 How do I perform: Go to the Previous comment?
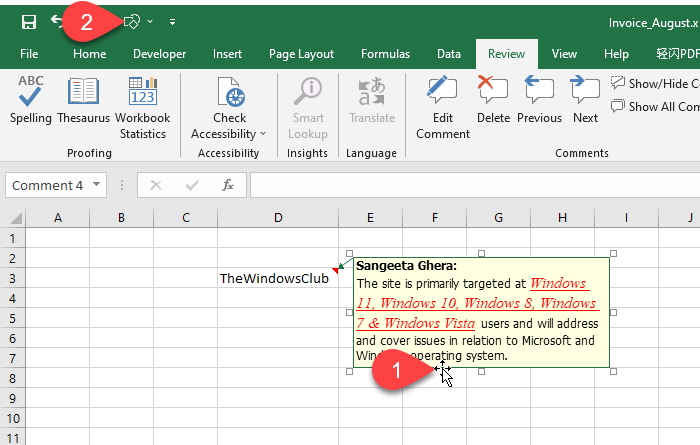[539, 104]
